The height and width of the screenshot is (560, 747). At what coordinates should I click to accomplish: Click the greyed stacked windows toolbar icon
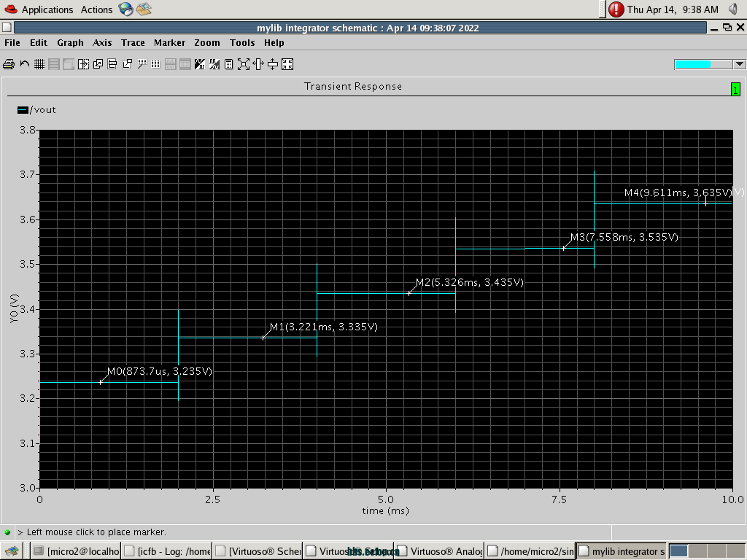coord(69,64)
